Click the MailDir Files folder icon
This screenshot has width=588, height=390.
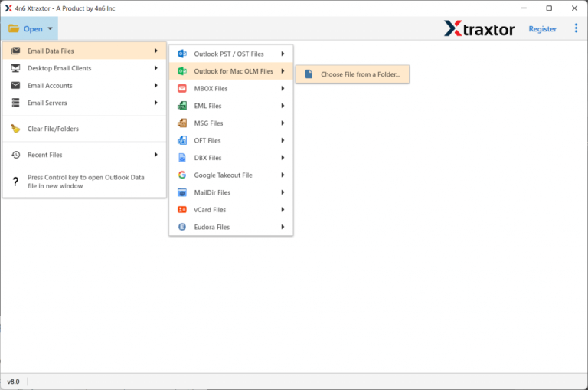(182, 192)
